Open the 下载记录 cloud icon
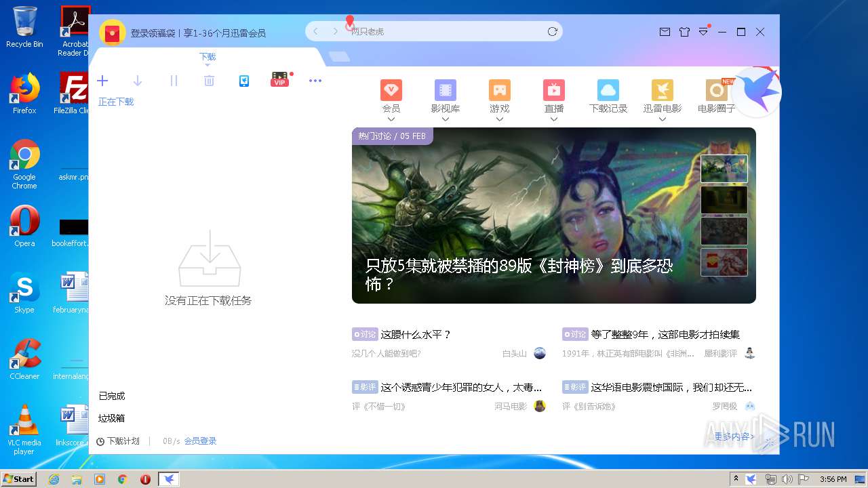Screen dimensions: 868x488 click(x=608, y=90)
